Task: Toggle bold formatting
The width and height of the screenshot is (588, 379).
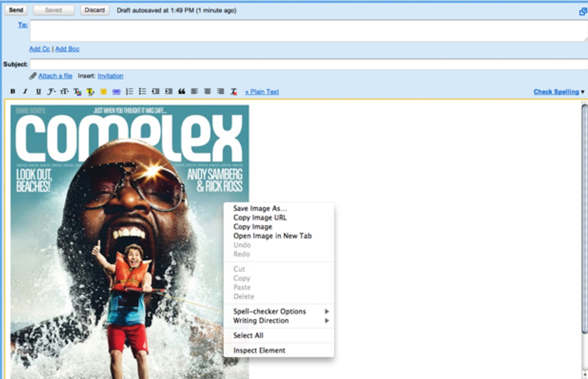Action: [x=13, y=92]
